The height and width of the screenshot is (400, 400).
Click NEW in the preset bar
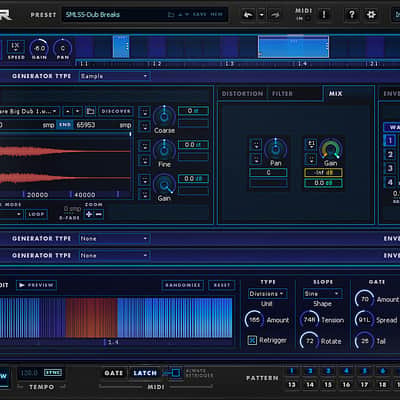pyautogui.click(x=216, y=15)
